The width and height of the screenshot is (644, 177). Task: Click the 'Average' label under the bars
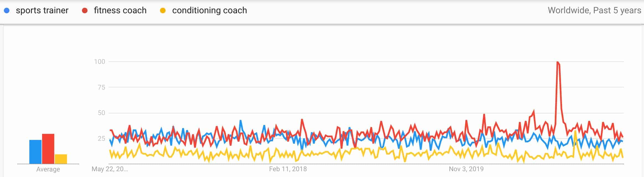click(x=48, y=169)
